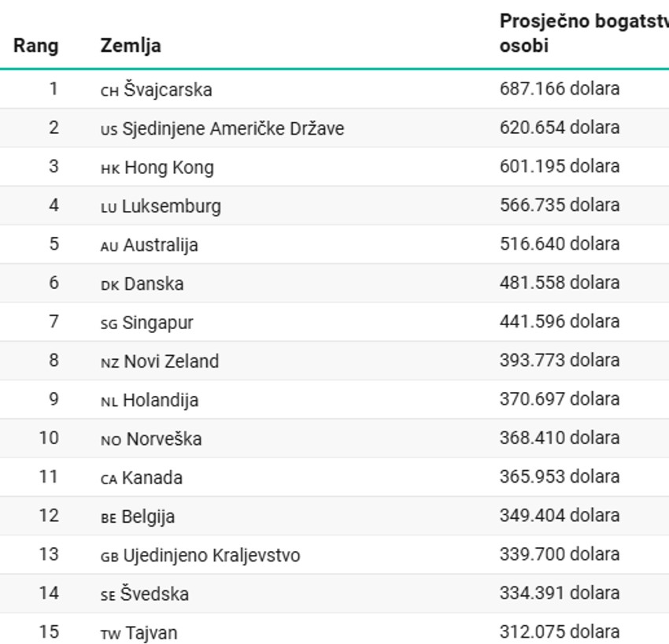Sort by the Zemlja column header
669x644 pixels.
pos(131,46)
